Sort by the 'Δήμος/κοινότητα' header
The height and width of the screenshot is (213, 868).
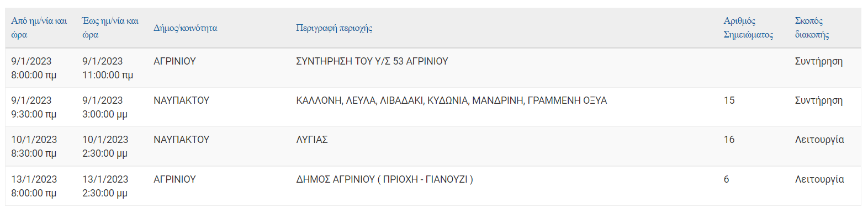tap(185, 28)
